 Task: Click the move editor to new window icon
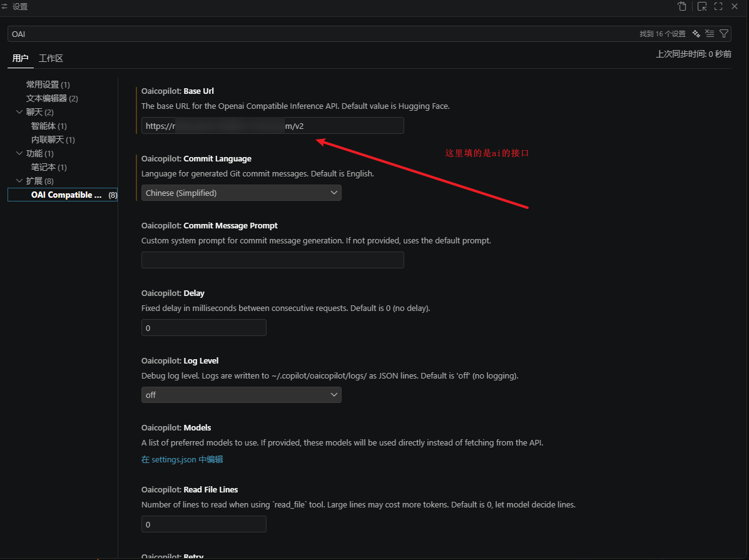701,6
